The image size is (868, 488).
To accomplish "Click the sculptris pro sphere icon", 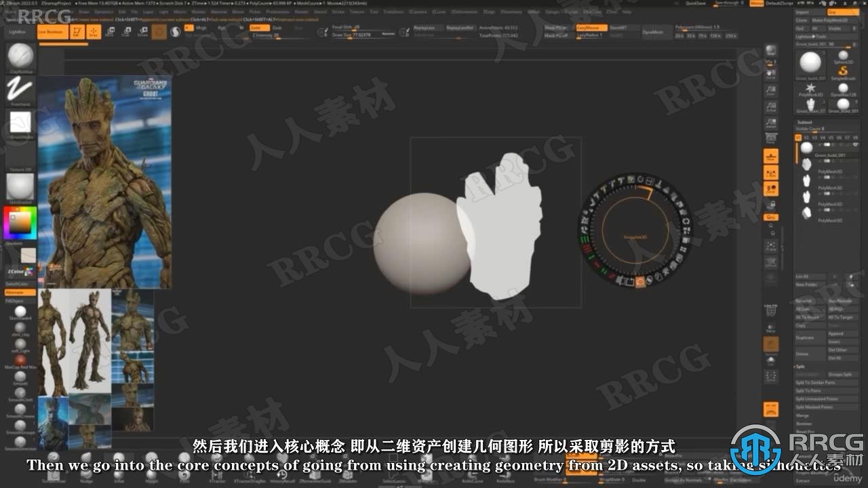I will [176, 32].
